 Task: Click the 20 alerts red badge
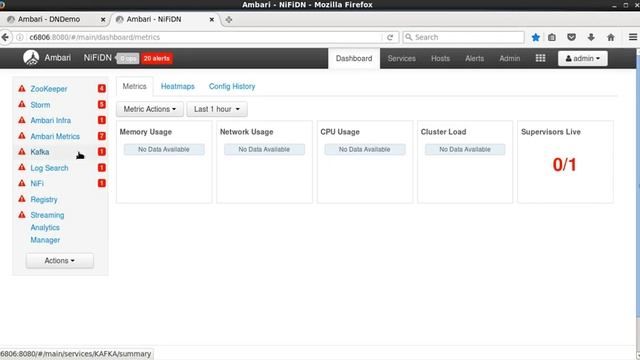pyautogui.click(x=157, y=58)
